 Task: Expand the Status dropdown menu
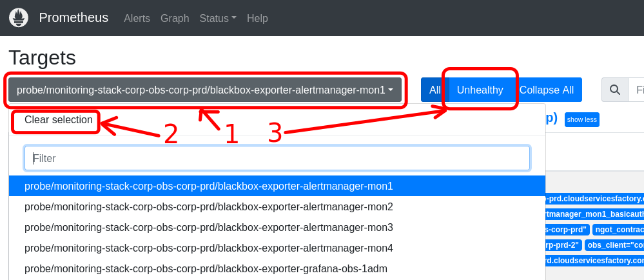pos(218,18)
